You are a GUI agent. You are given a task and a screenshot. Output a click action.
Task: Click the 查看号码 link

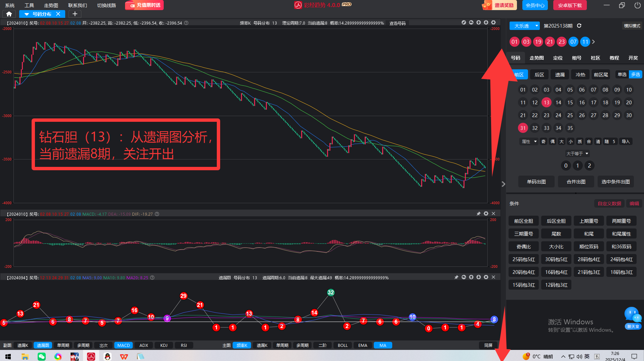click(397, 23)
